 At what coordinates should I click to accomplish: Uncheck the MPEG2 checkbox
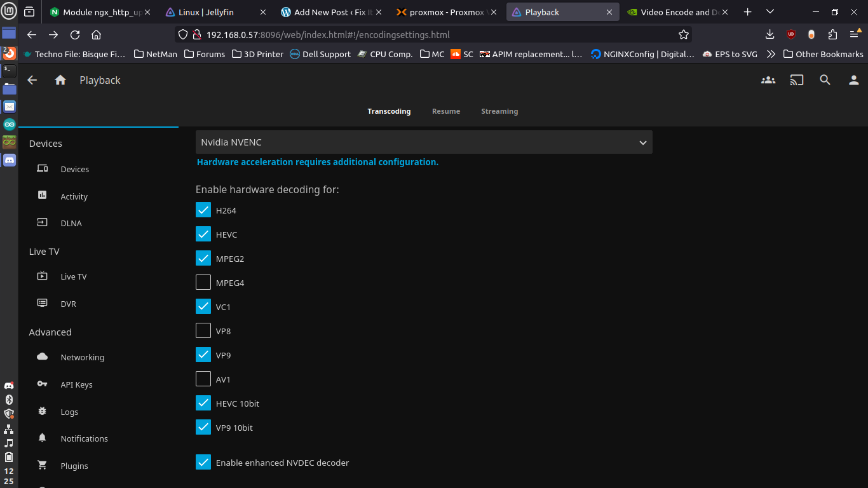[203, 258]
